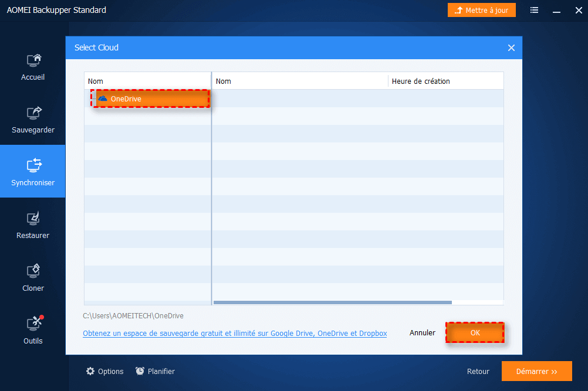Open the Restaurer restore section
Screen dimensions: 588x391
coord(33,226)
